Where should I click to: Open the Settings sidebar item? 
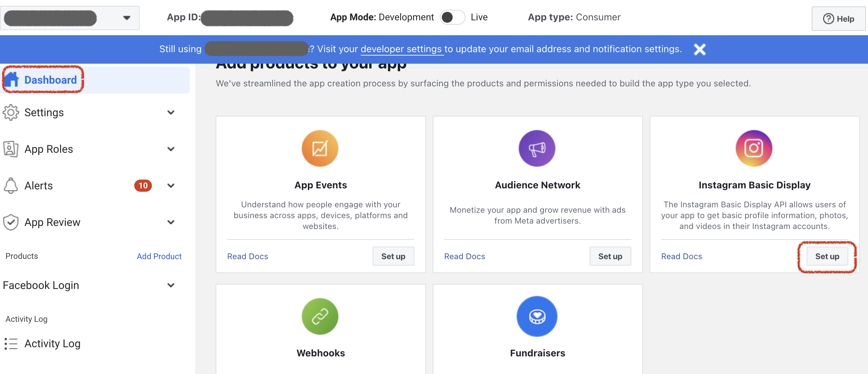(95, 112)
